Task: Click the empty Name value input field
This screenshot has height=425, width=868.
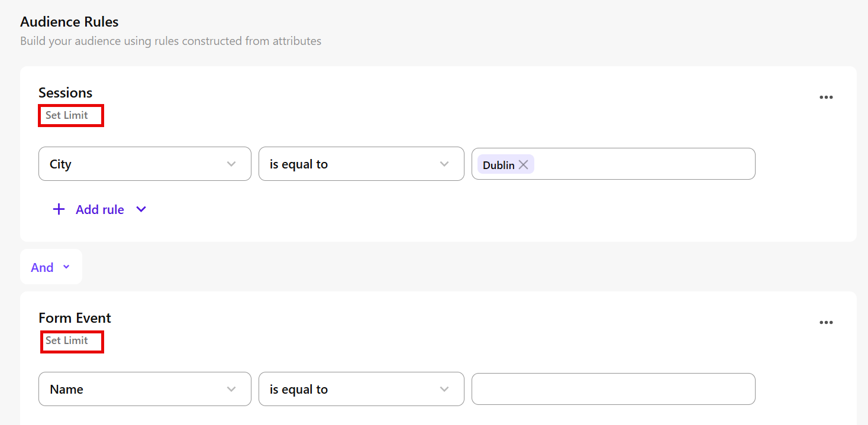Action: coord(614,389)
